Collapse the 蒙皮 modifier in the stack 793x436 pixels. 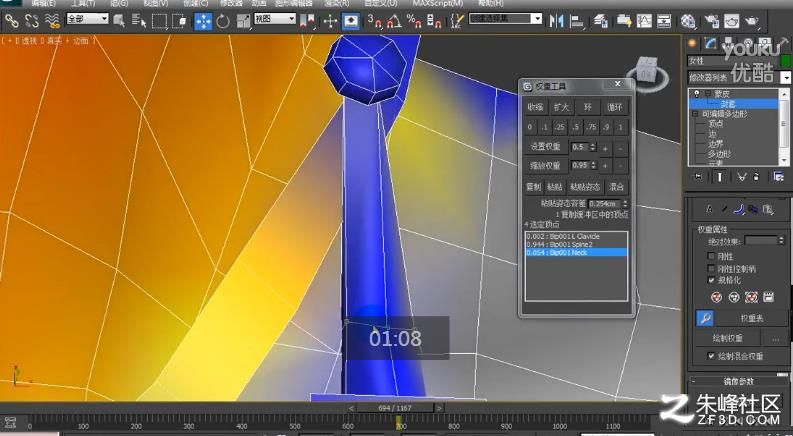click(x=707, y=94)
